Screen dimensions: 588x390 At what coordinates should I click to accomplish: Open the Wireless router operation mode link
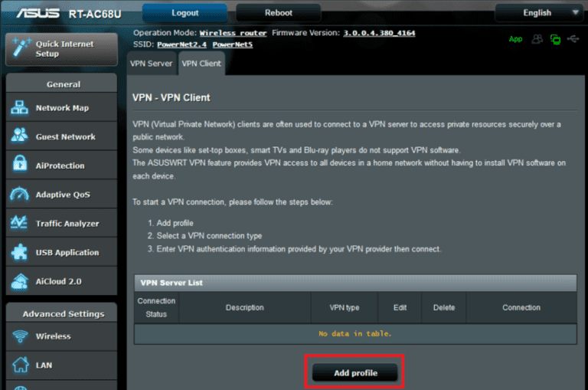[233, 33]
